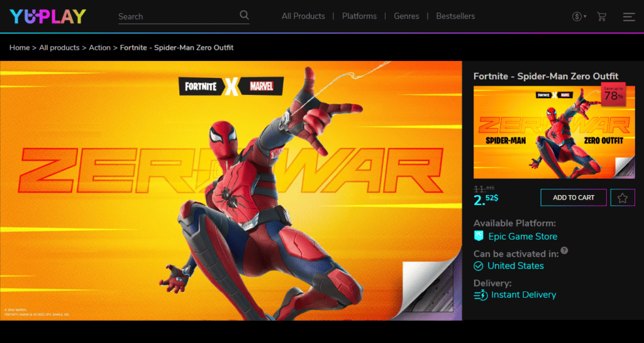This screenshot has width=644, height=343.
Task: Go to All products breadcrumb
Action: (x=59, y=48)
